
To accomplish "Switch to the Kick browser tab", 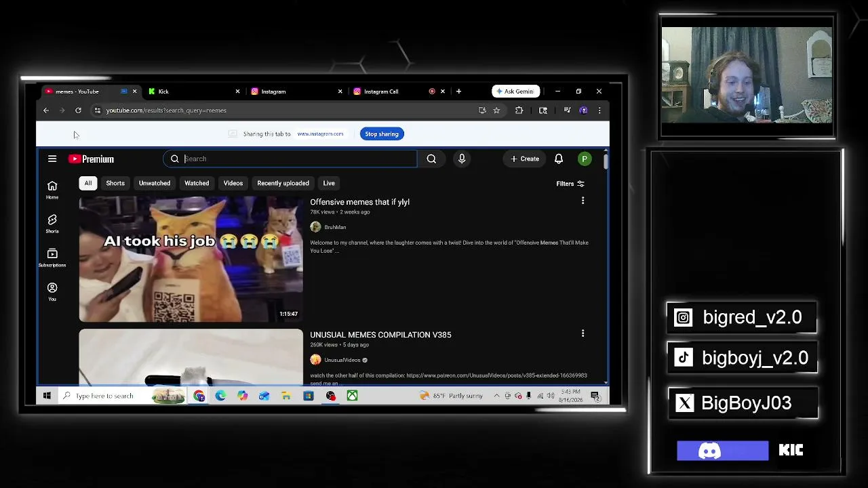I will coord(193,91).
